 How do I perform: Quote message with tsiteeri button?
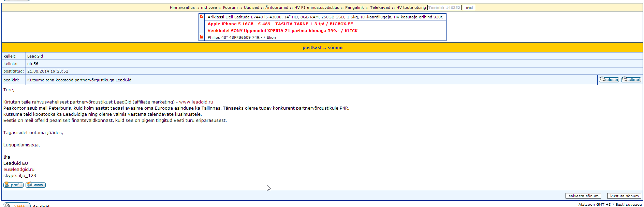click(631, 80)
